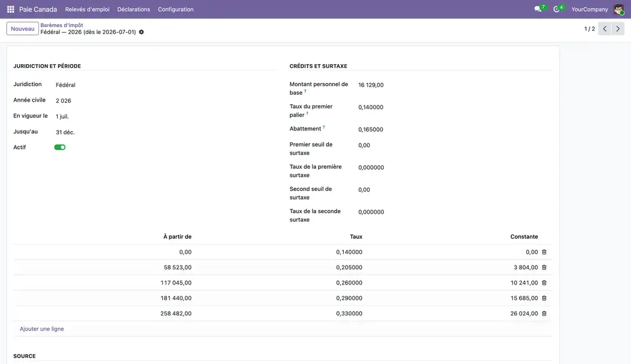Click Ajouter une ligne link

point(42,329)
